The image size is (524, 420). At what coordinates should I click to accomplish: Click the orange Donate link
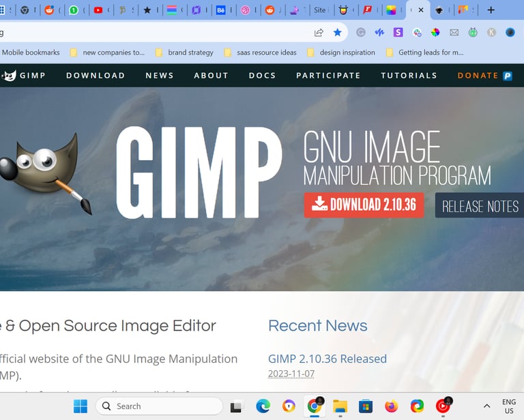point(478,76)
